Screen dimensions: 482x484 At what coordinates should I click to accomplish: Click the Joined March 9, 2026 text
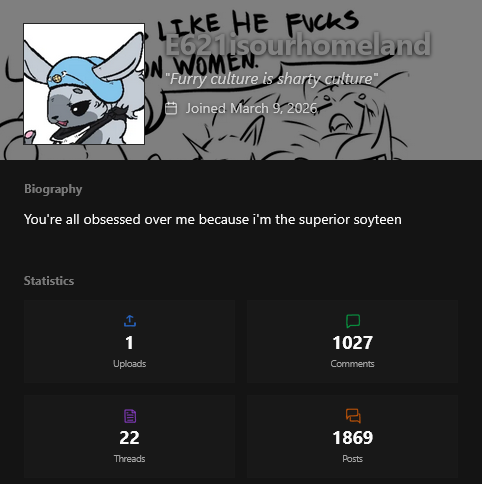click(251, 108)
